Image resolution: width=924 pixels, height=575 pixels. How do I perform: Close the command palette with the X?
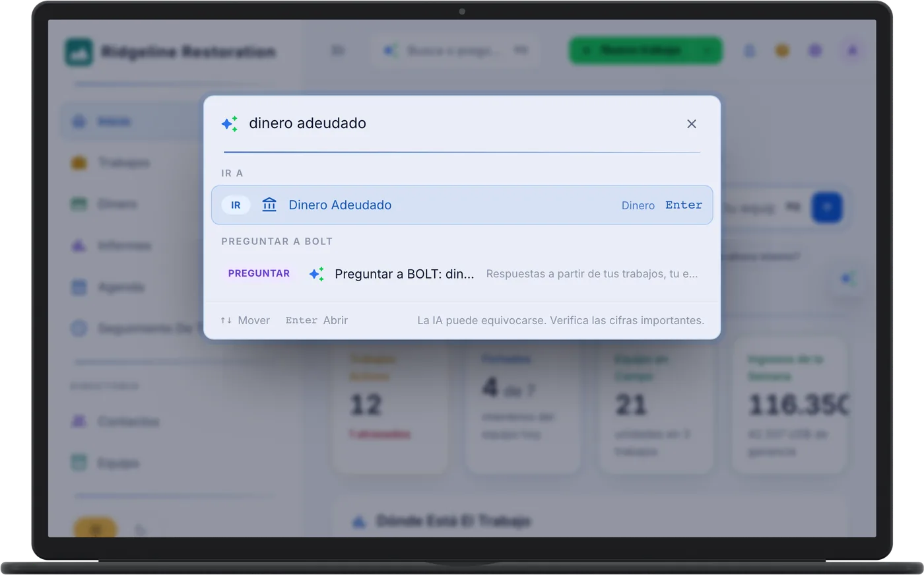click(692, 124)
